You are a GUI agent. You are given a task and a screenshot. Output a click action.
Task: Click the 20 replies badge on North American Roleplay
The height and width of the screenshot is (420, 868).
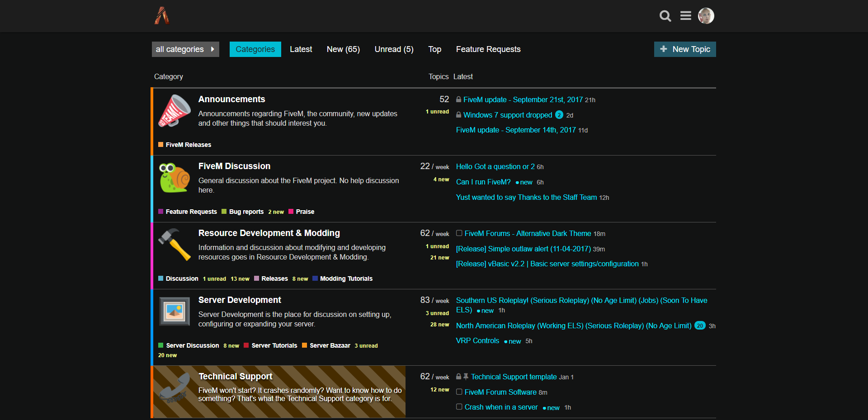699,326
